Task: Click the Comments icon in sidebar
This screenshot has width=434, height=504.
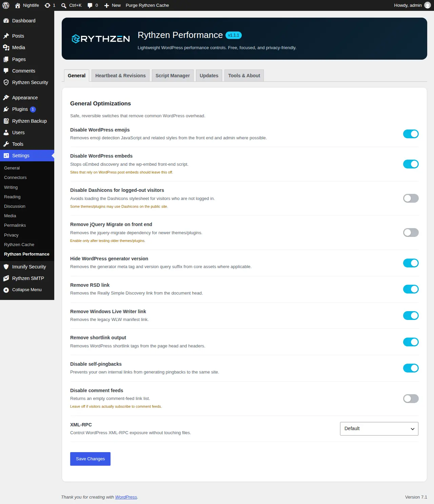Action: point(6,71)
